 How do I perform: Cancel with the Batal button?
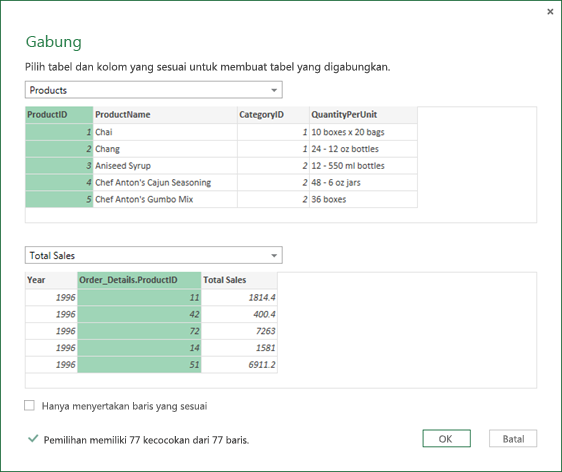pyautogui.click(x=513, y=439)
